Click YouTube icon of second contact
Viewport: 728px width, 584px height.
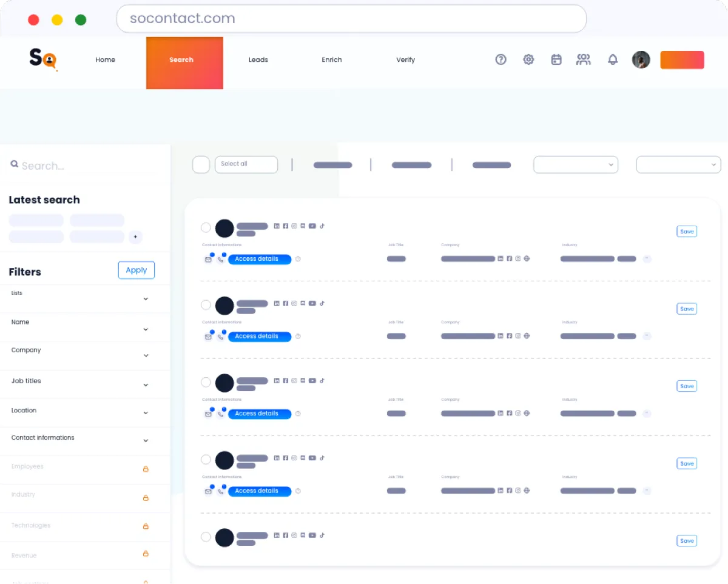[312, 303]
